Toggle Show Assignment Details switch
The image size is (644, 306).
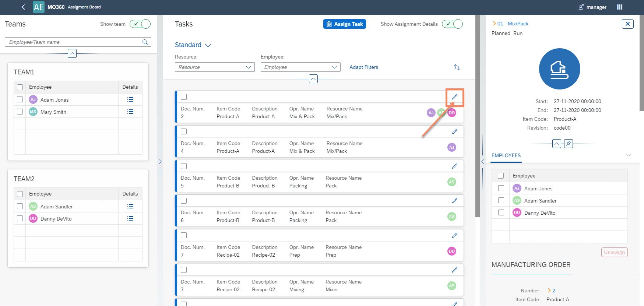452,24
